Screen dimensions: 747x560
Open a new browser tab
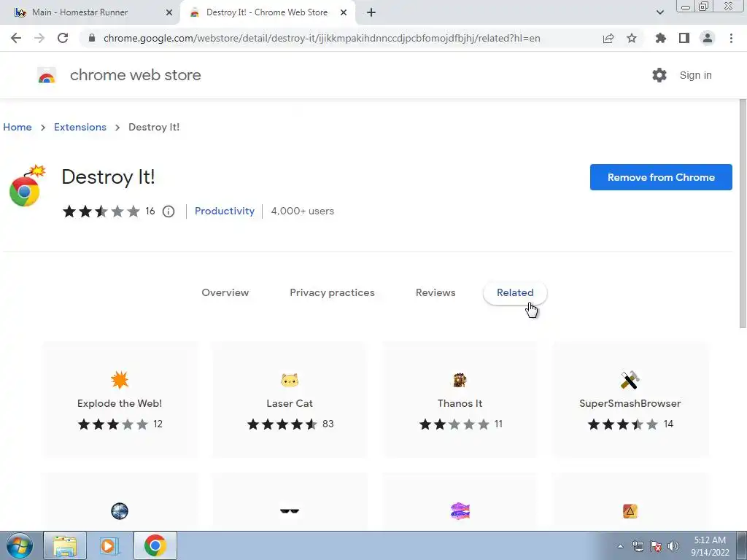pos(371,13)
